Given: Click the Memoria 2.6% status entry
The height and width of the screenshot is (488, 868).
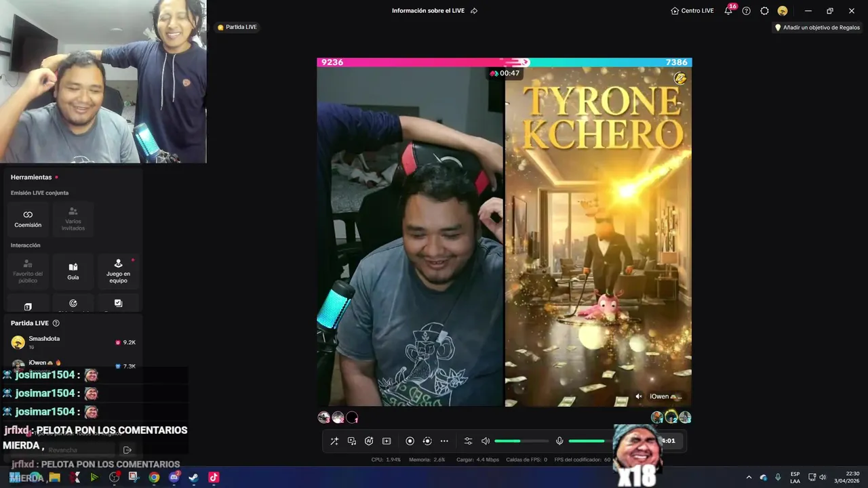Looking at the screenshot, I should 427,460.
